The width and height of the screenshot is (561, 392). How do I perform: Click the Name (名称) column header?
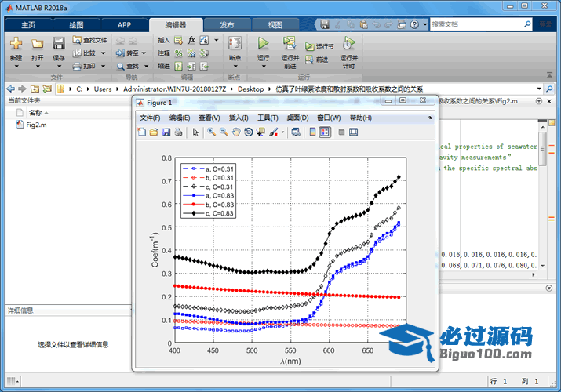(x=35, y=113)
